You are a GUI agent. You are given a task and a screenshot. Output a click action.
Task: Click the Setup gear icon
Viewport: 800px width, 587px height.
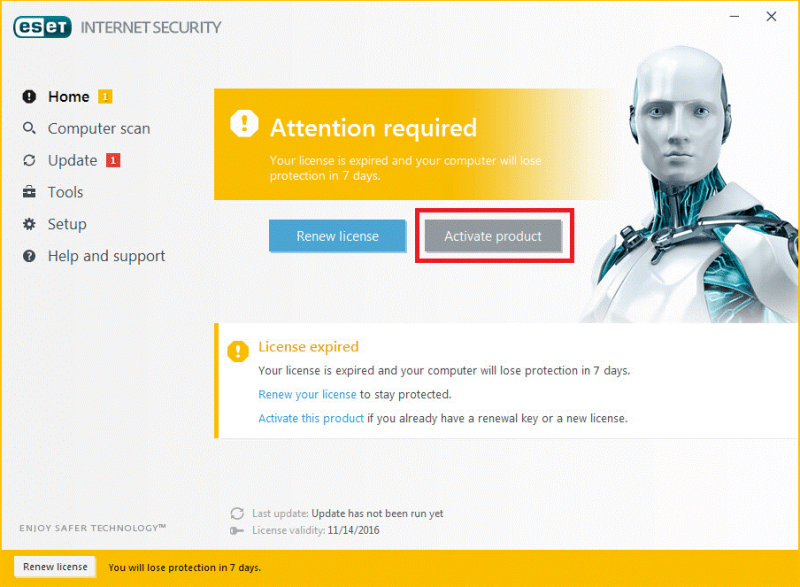coord(29,224)
